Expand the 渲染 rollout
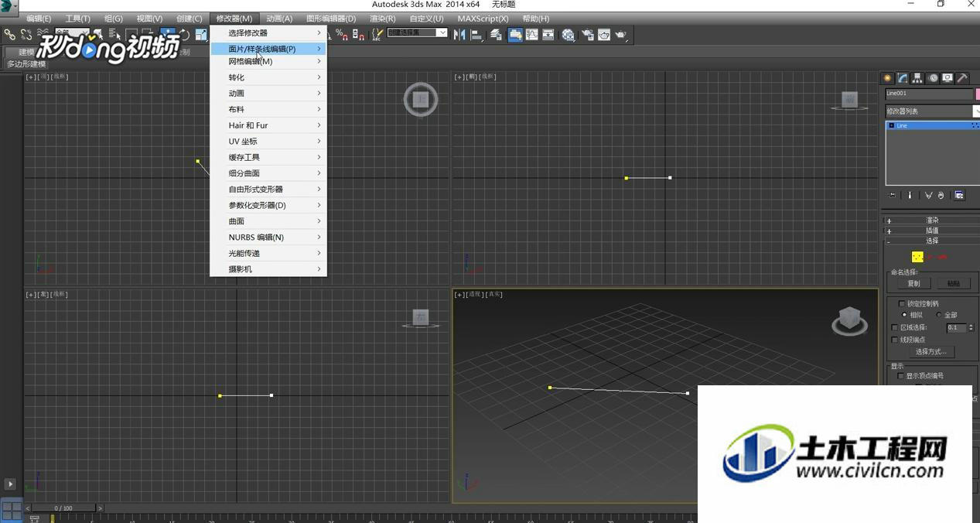980x523 pixels. click(x=931, y=220)
